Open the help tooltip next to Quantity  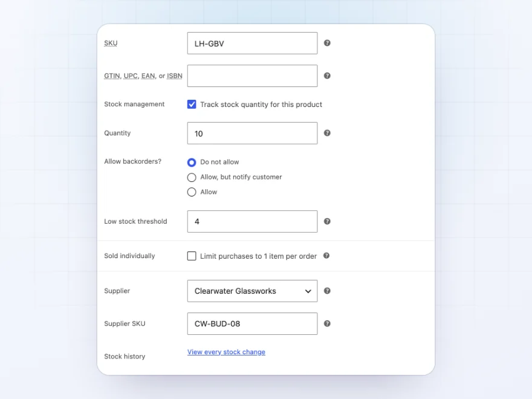point(327,133)
